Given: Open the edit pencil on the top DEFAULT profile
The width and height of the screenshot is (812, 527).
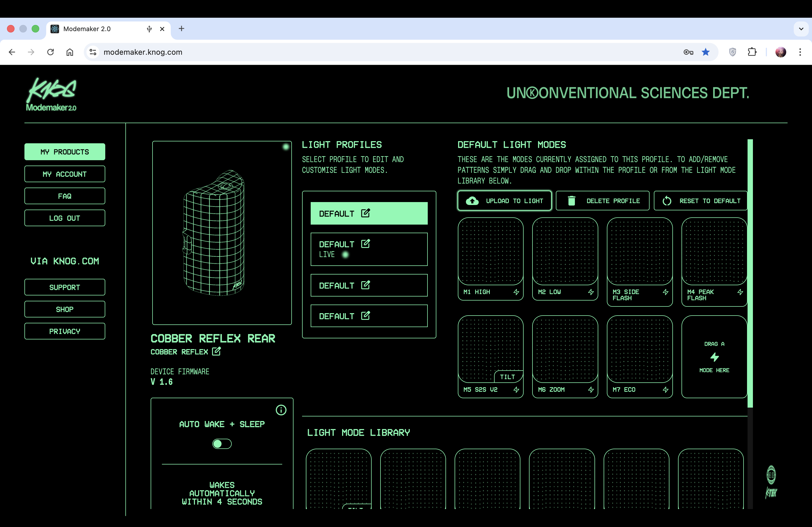Looking at the screenshot, I should tap(365, 213).
